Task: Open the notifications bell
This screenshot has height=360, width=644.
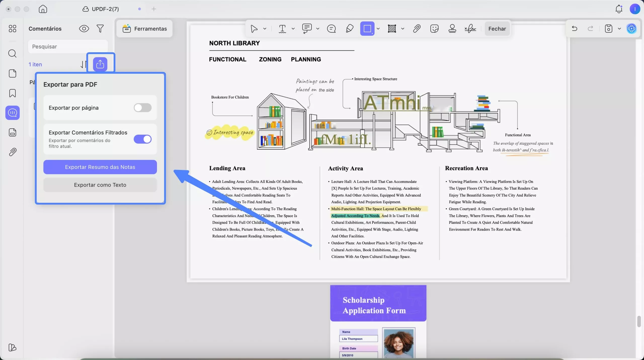Action: click(x=619, y=9)
